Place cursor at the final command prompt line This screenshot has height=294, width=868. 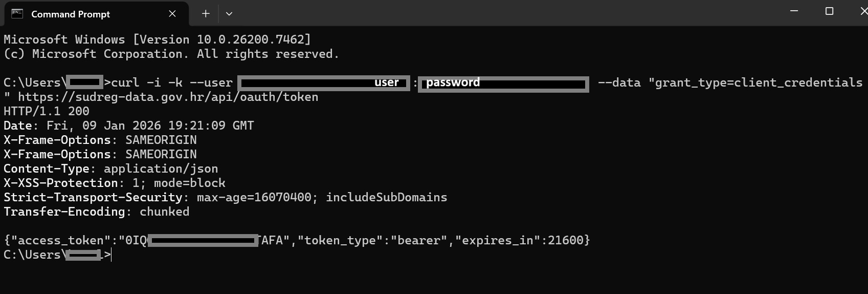click(110, 255)
